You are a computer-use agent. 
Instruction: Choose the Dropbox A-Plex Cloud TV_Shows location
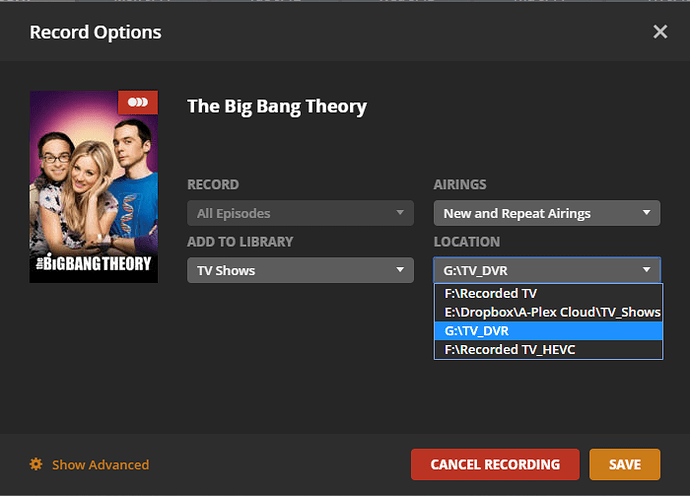click(548, 312)
